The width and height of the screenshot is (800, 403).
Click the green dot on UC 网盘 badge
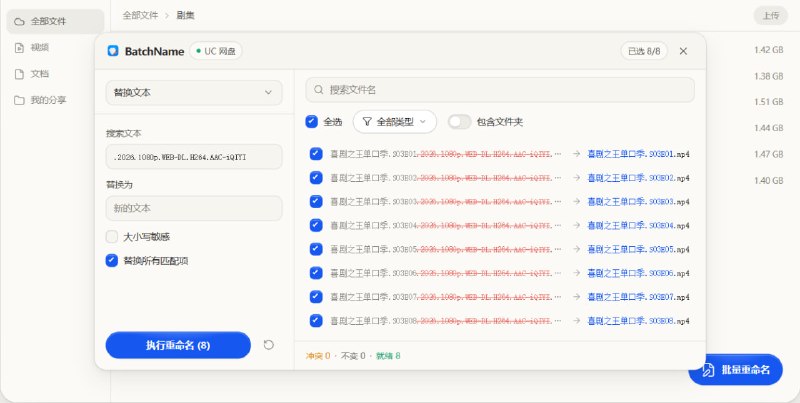[198, 51]
